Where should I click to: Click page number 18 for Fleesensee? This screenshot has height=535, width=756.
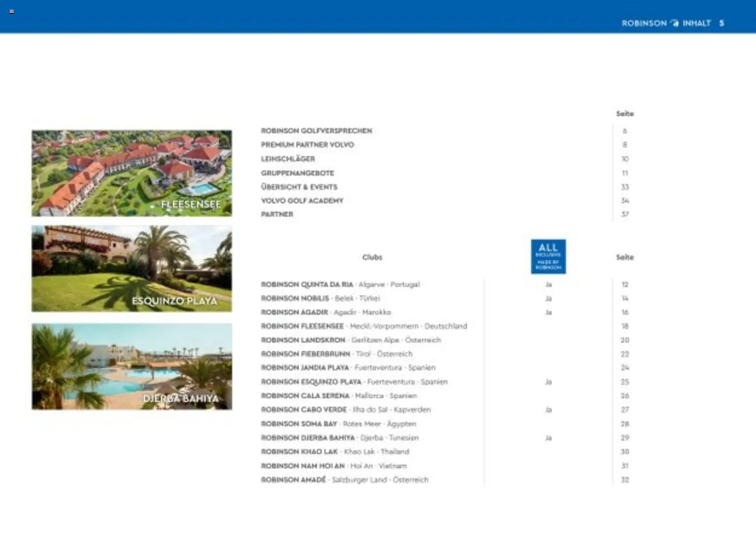click(625, 326)
